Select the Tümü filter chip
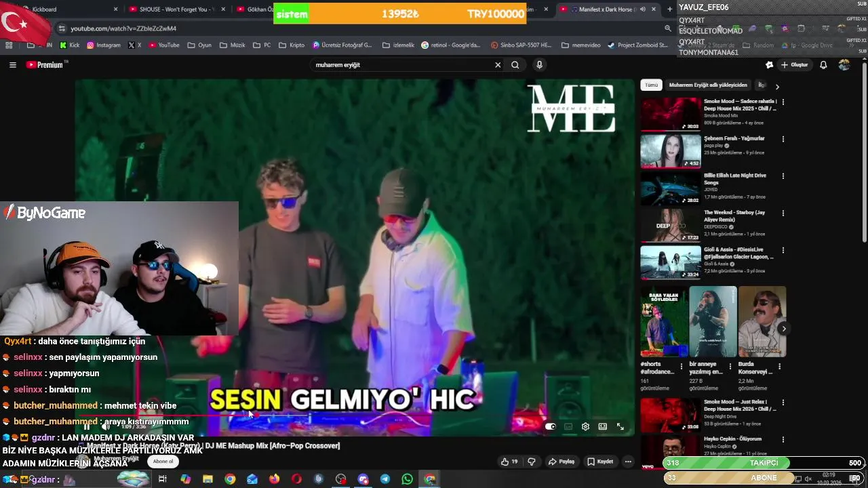The height and width of the screenshot is (488, 868). [651, 85]
